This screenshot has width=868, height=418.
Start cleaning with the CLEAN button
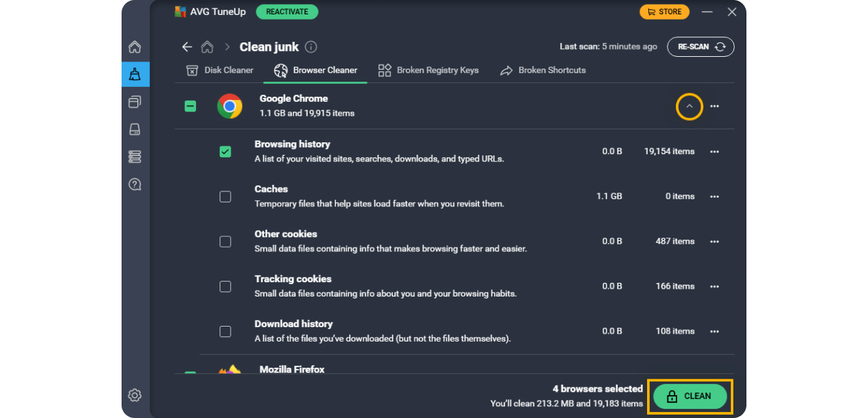pos(690,396)
